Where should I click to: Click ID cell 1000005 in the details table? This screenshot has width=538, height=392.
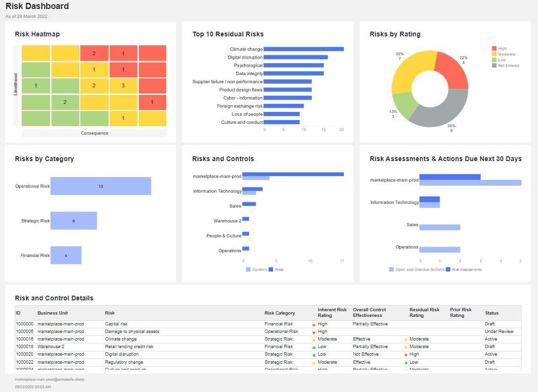25,331
